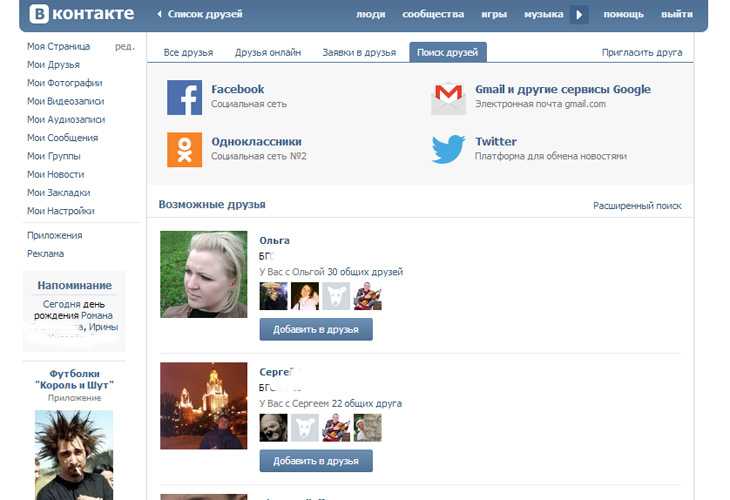730x500 pixels.
Task: Click second mutual friend thumbnail under Ольга
Action: click(x=305, y=296)
